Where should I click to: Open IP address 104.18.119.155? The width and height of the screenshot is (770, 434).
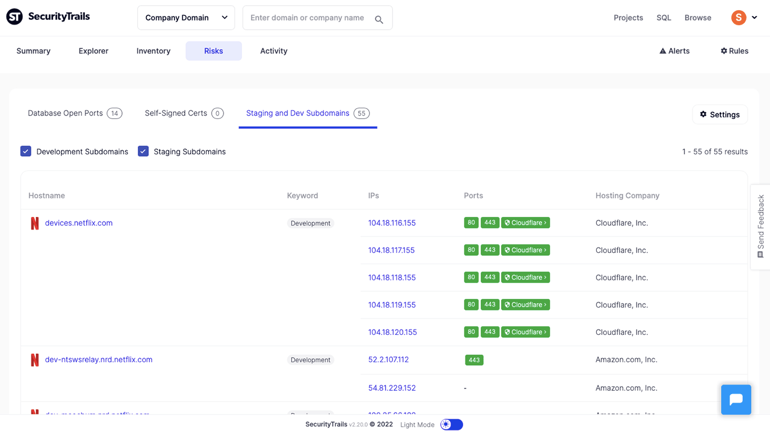point(392,305)
